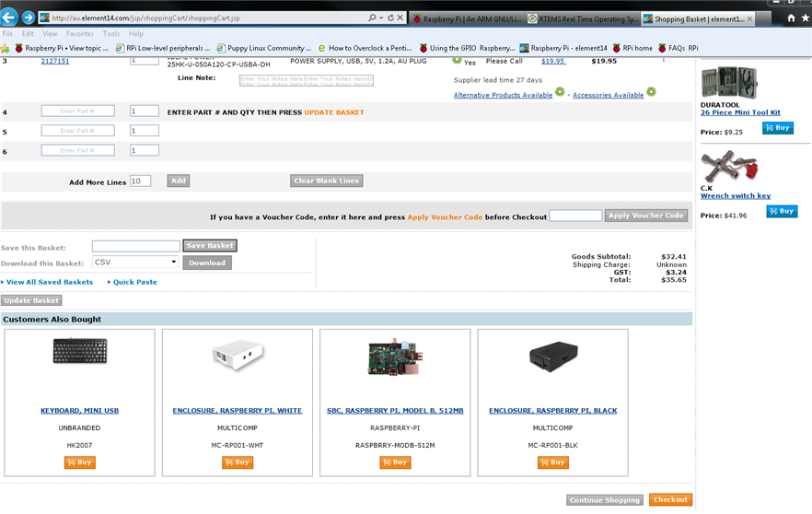Click the Add More Lines count field
The width and height of the screenshot is (812, 514).
(x=140, y=181)
